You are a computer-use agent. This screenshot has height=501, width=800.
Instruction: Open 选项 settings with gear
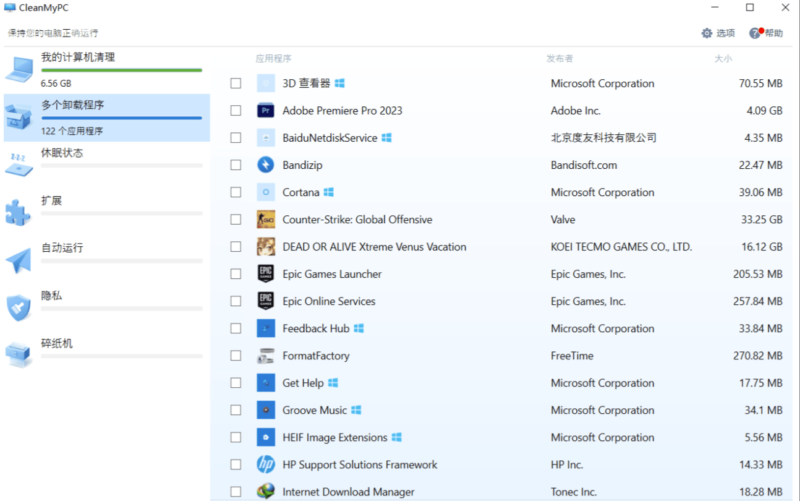tap(717, 33)
